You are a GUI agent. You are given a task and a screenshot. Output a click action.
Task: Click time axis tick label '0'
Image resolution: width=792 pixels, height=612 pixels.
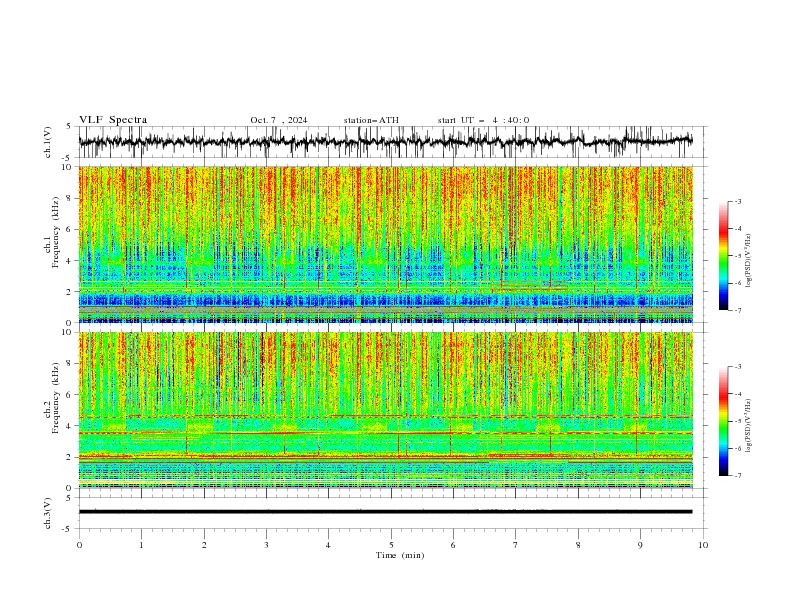coord(79,545)
